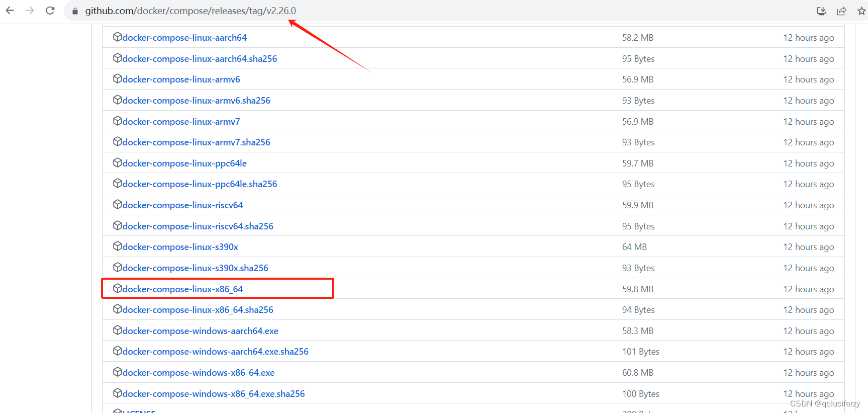Click the package icon beside docker-compose-linux-x86_64
The height and width of the screenshot is (413, 868).
pos(117,288)
